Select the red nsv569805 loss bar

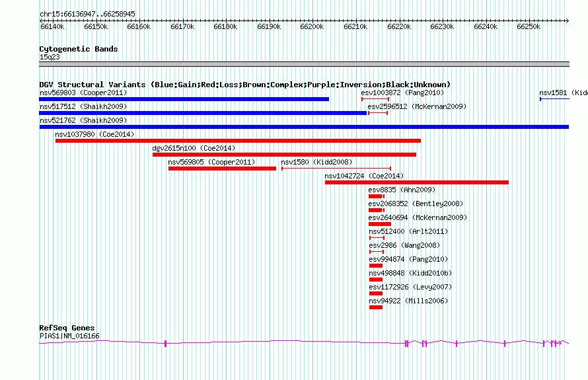223,169
